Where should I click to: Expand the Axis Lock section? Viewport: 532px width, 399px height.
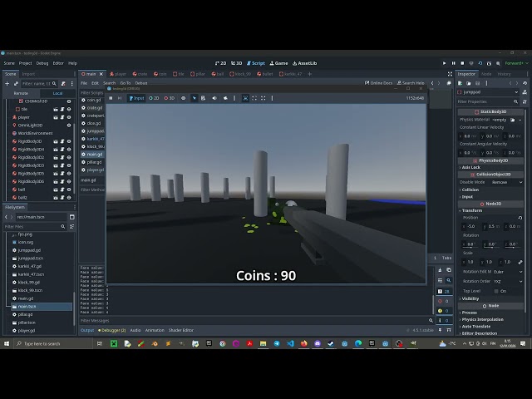pos(470,167)
